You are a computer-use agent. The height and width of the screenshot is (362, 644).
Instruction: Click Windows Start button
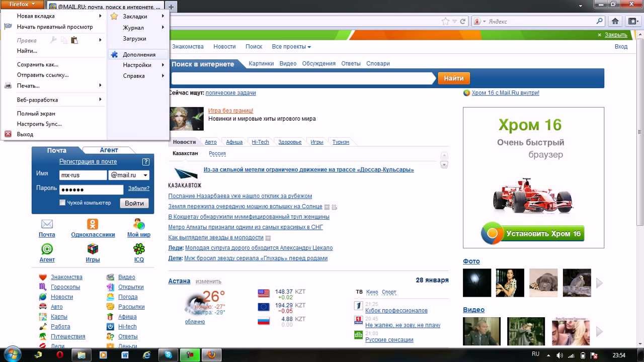[x=12, y=354]
